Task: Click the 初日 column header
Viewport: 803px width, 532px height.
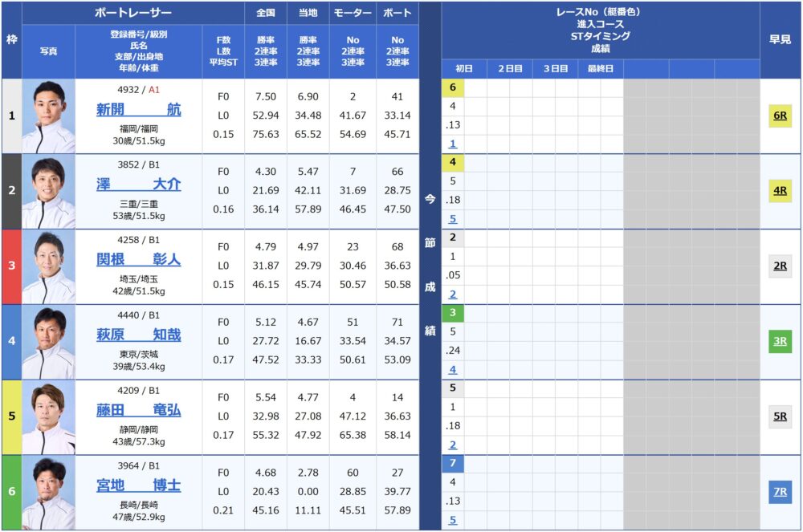Action: pos(464,68)
